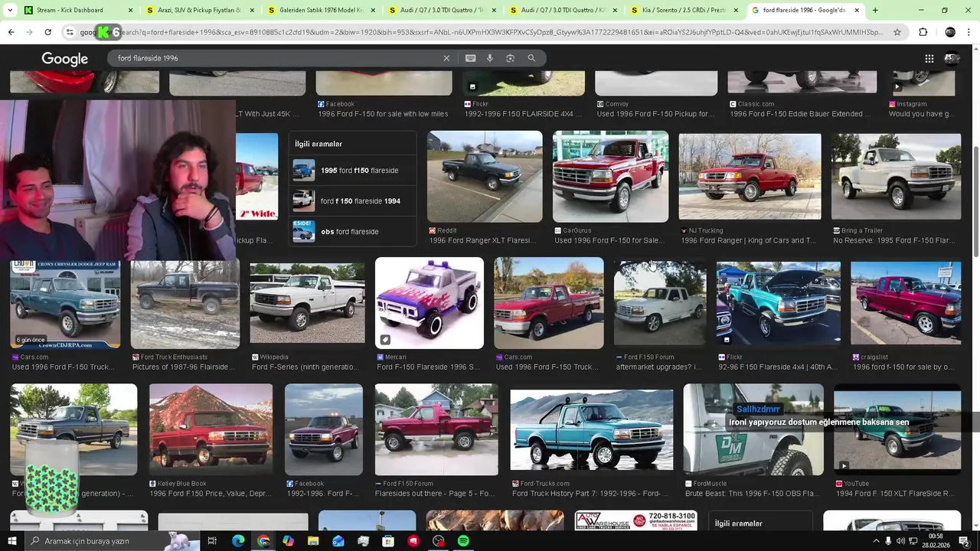Viewport: 980px width, 551px height.
Task: View site information in address bar
Action: pos(70,32)
